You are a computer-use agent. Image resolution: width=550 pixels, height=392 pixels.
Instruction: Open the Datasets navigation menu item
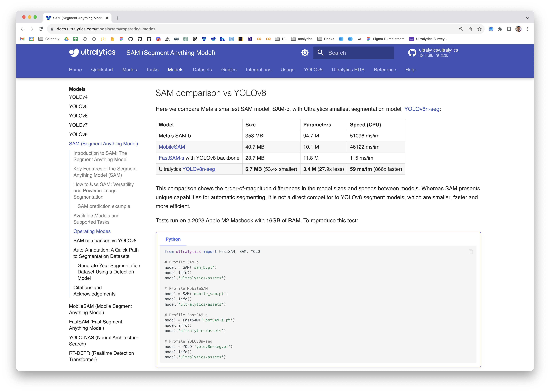(202, 70)
